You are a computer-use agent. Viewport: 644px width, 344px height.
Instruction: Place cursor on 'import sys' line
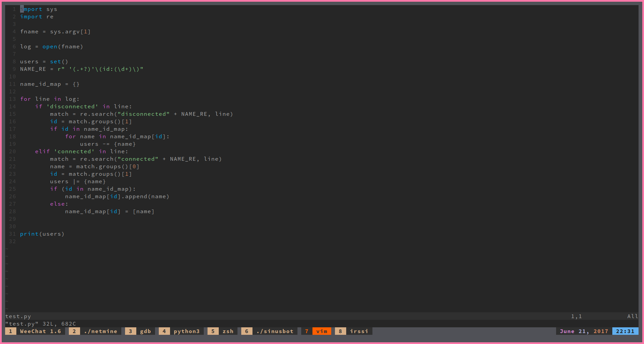click(39, 9)
